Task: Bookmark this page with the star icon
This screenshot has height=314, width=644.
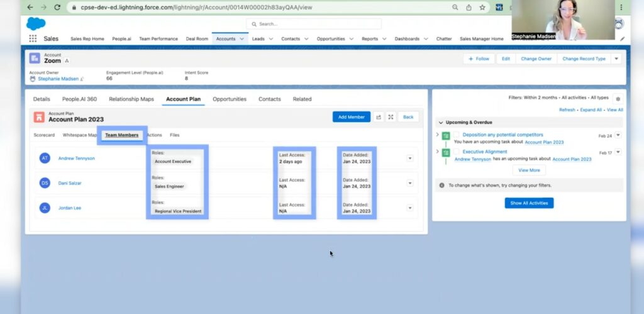Action: (482, 8)
